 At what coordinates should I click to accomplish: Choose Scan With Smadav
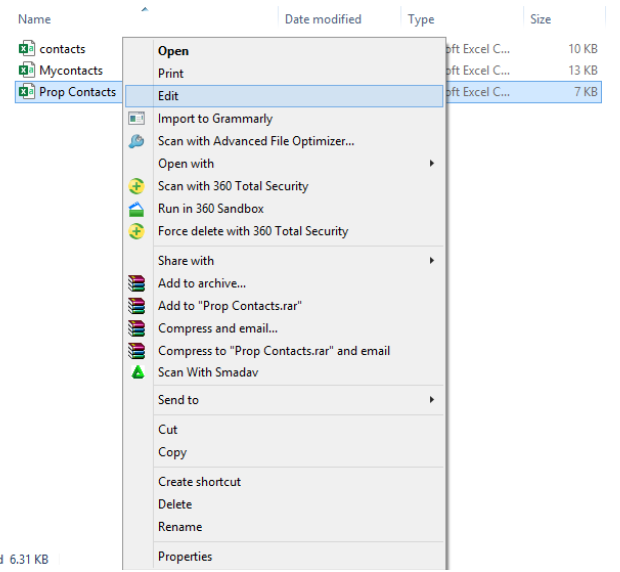284,372
